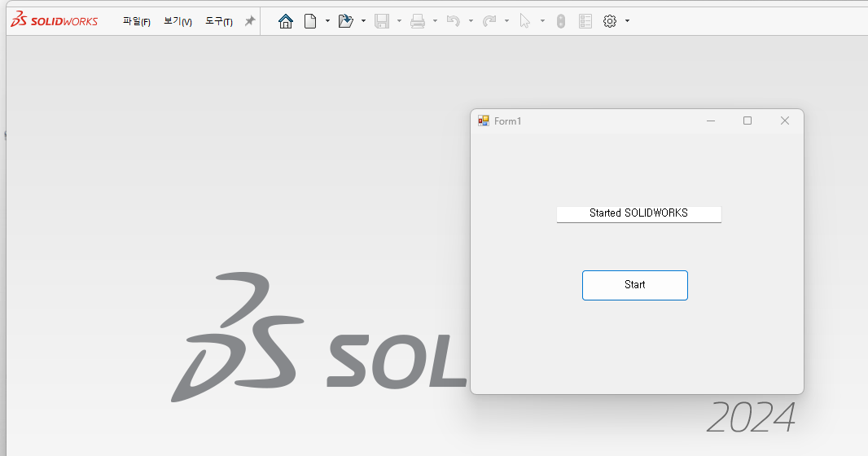
Task: Create a New document
Action: coord(310,21)
